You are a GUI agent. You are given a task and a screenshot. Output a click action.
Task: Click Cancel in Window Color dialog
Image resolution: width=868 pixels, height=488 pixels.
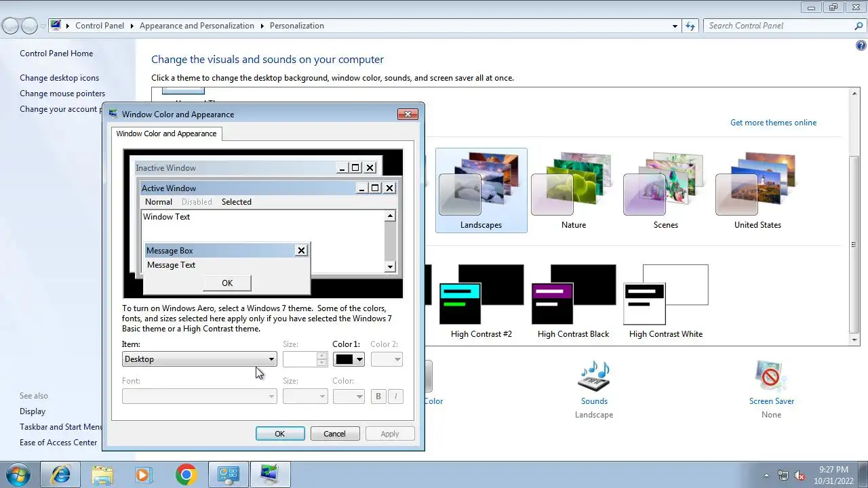(x=335, y=434)
